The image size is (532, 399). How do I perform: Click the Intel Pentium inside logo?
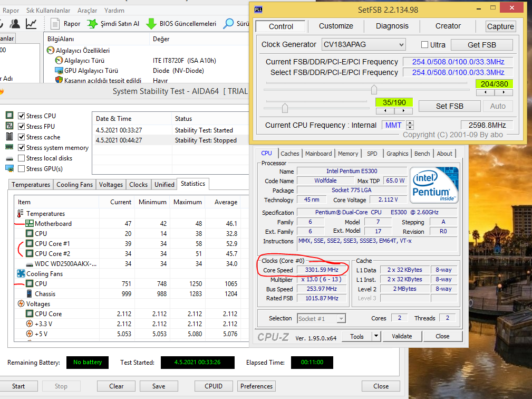tap(434, 185)
